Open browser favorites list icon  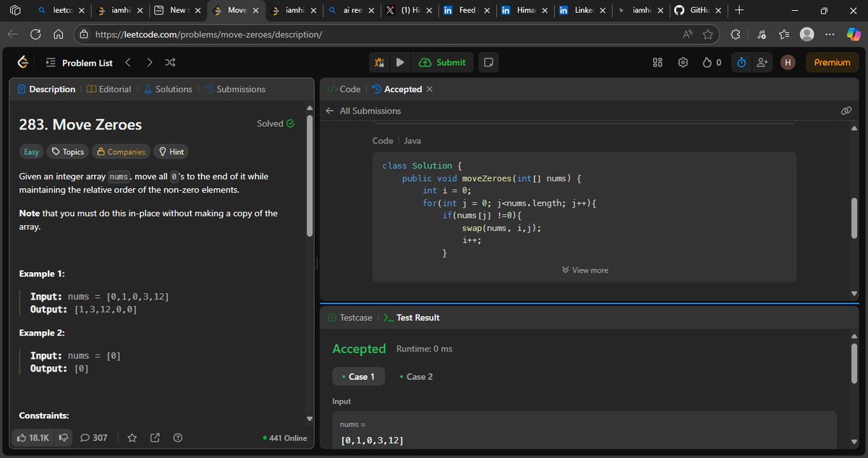pyautogui.click(x=785, y=34)
